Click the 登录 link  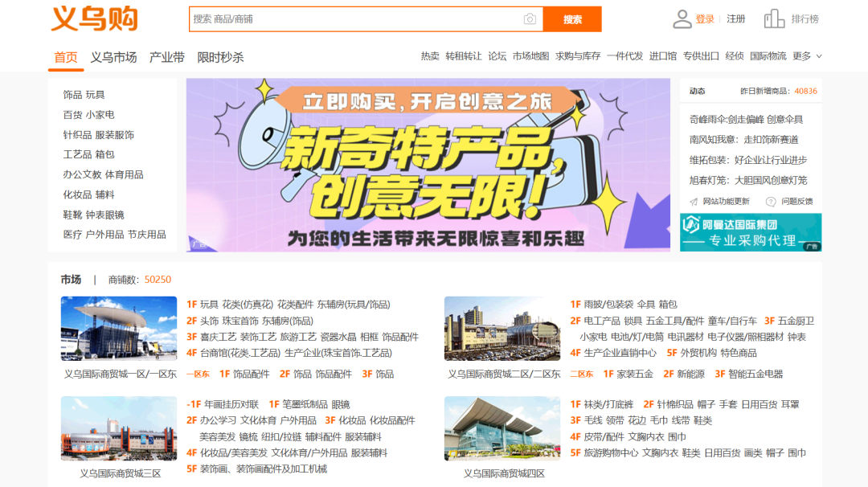coord(705,19)
